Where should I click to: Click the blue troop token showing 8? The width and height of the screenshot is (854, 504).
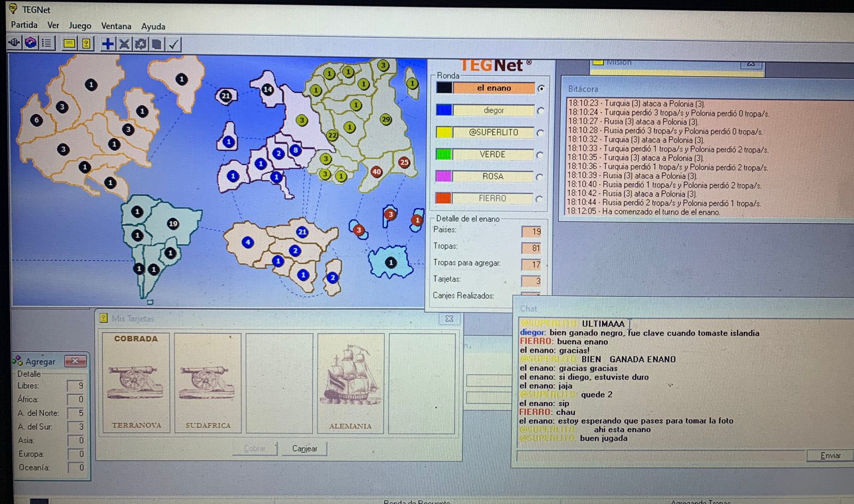click(295, 150)
